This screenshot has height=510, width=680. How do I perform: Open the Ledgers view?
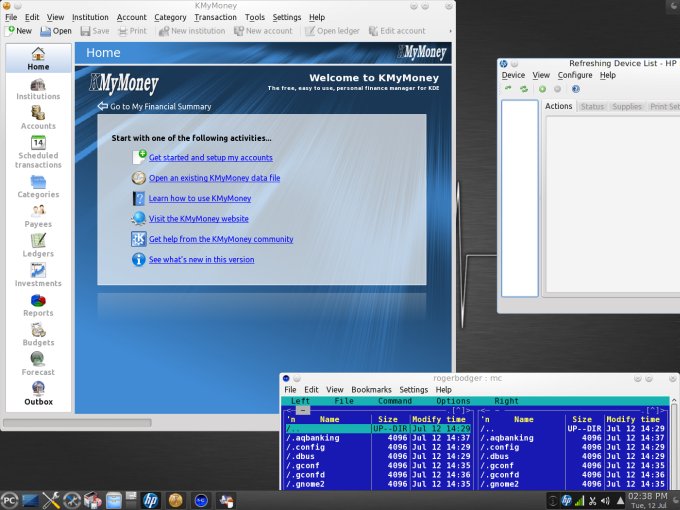38,243
